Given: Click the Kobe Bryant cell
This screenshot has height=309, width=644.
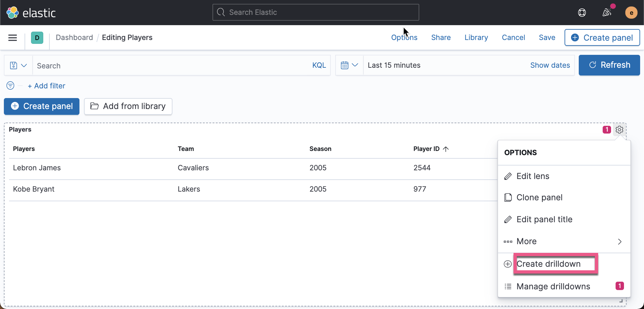Looking at the screenshot, I should pyautogui.click(x=34, y=189).
